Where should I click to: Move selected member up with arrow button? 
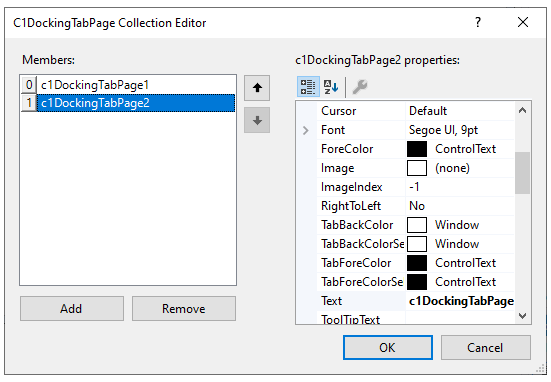coord(257,88)
